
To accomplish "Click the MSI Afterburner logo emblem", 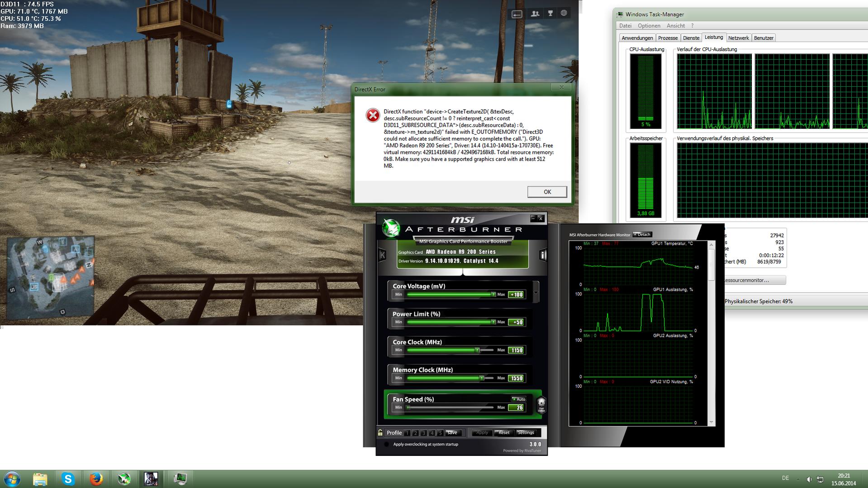I will point(391,228).
